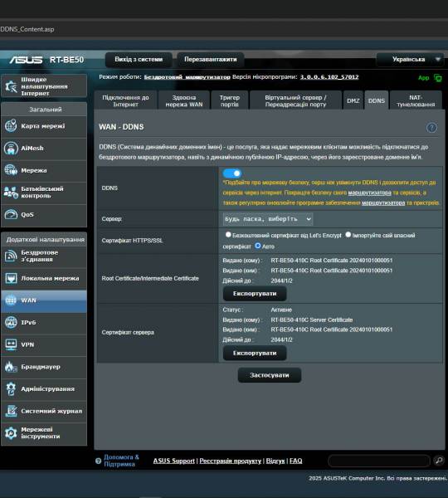448x498 pixels.
Task: Click the Активне status value
Action: [x=281, y=310]
